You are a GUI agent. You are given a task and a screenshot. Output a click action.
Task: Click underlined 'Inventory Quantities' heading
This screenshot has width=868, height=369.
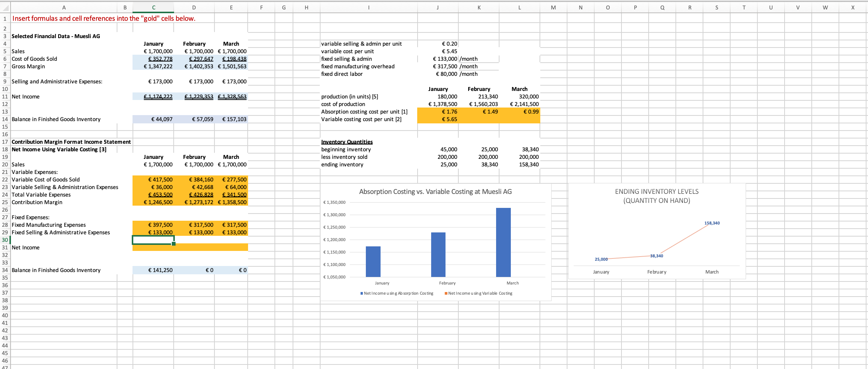347,142
